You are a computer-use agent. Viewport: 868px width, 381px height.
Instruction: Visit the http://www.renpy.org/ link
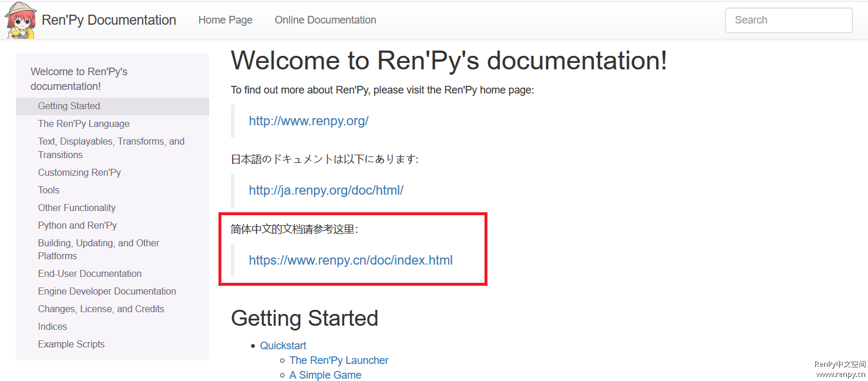[309, 121]
